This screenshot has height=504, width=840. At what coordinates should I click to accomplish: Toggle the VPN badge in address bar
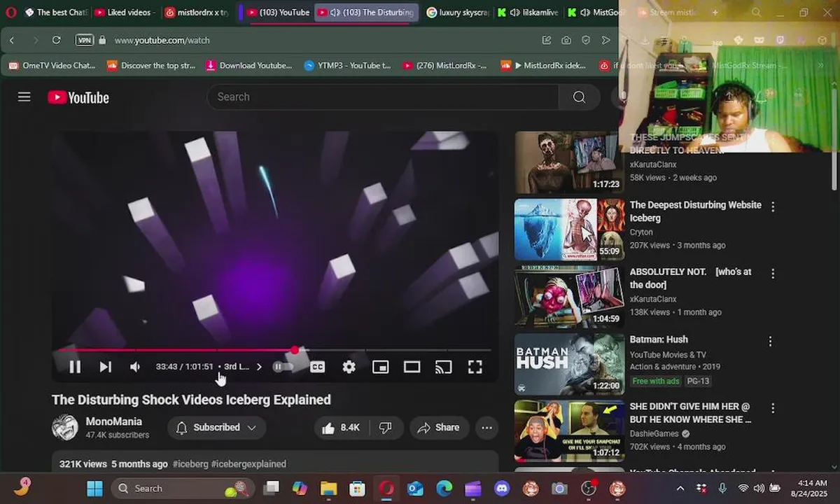84,41
